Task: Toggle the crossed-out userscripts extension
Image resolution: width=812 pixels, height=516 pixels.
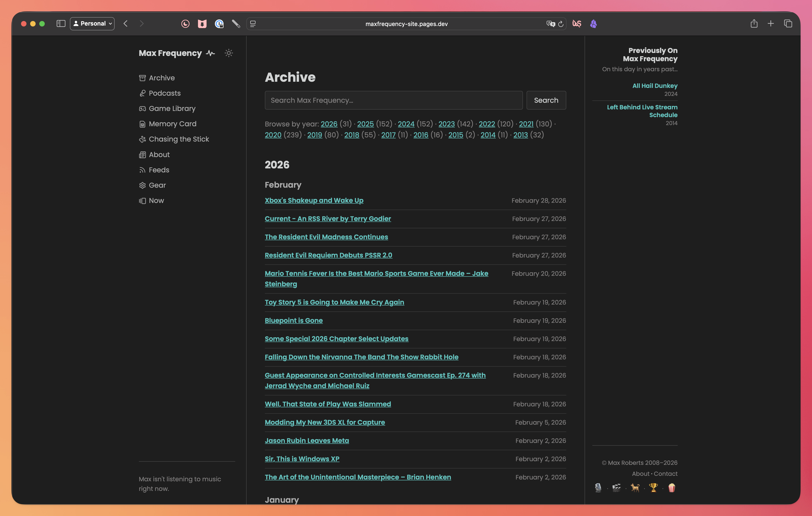Action: 577,24
